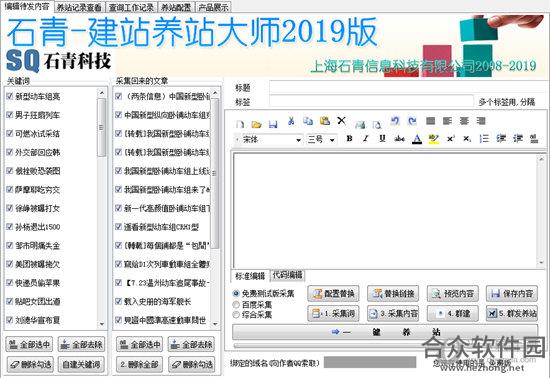550x378 pixels.
Task: Uncheck article （两条信息）中国新型卧铺
Action: click(x=119, y=96)
